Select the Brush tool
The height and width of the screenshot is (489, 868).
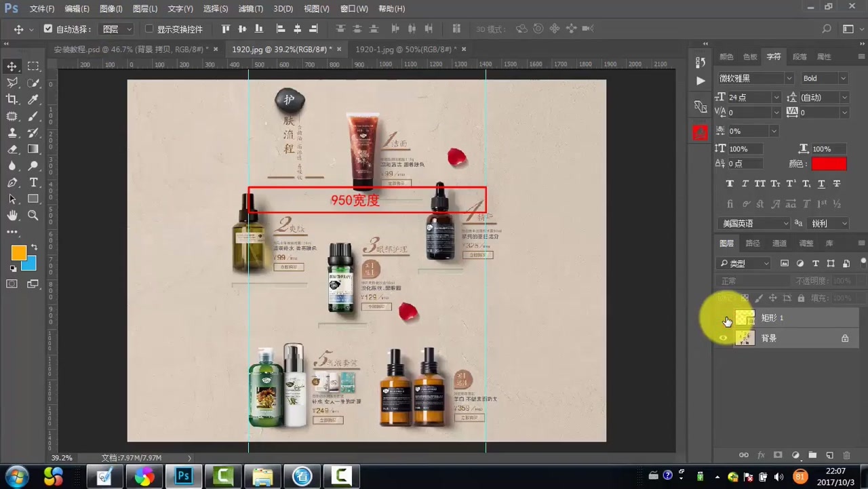tap(33, 116)
